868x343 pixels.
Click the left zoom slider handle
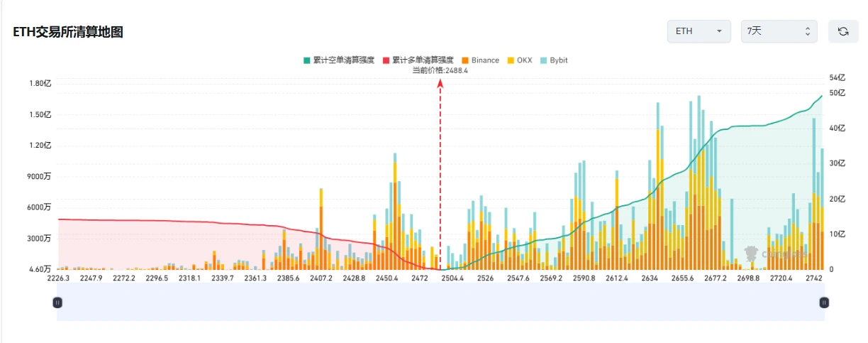[57, 303]
